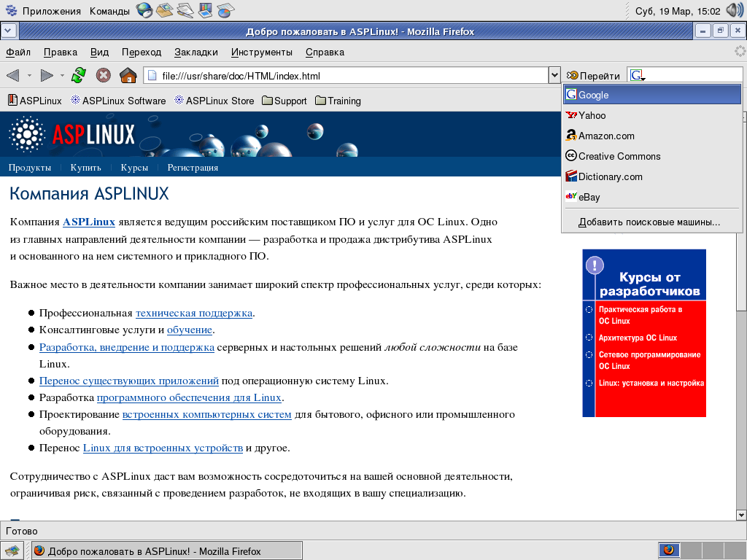The width and height of the screenshot is (747, 560).
Task: Open the Forward button history dropdown arrow
Action: [x=62, y=75]
